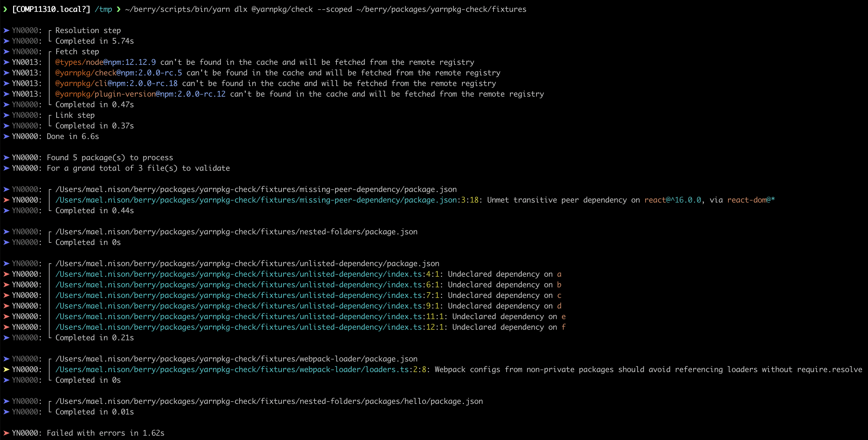The image size is (868, 440).
Task: Click the '/tmp' directory in the prompt
Action: [x=104, y=9]
